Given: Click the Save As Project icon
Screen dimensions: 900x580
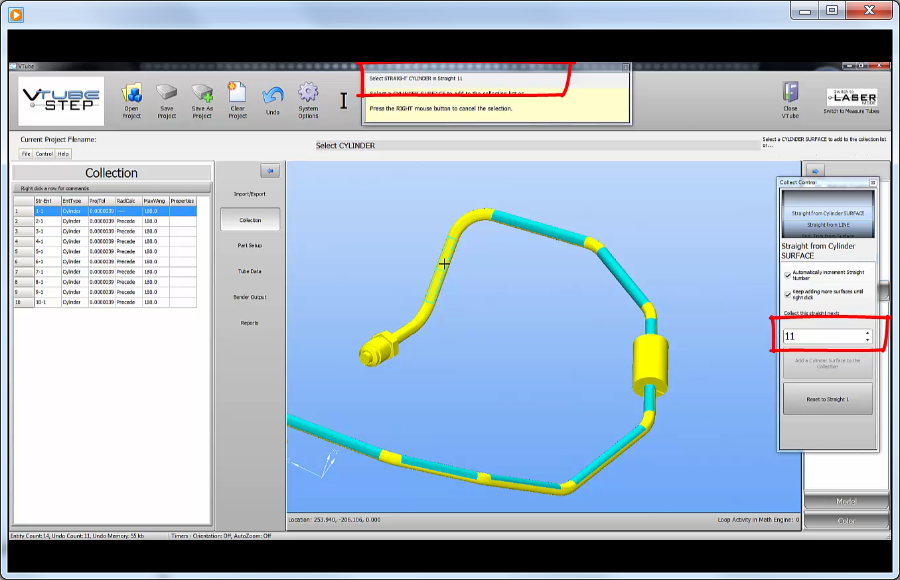Looking at the screenshot, I should click(x=202, y=95).
